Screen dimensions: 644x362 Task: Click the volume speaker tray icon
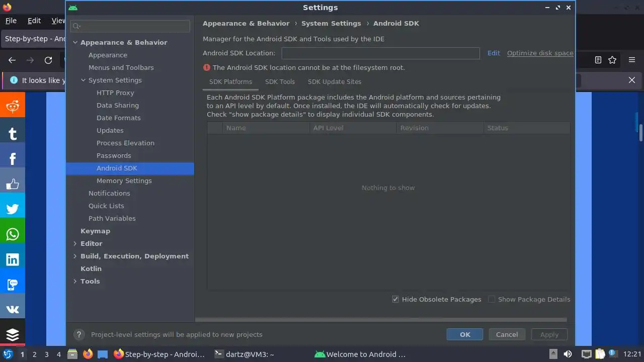tap(568, 354)
